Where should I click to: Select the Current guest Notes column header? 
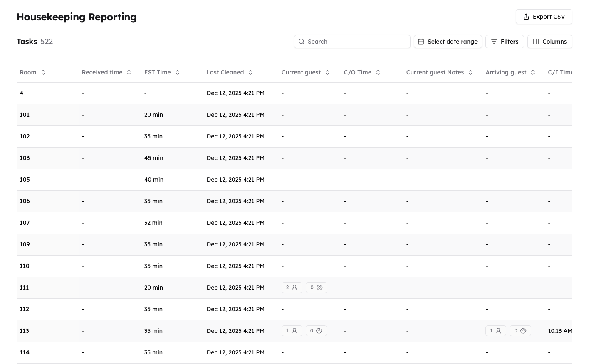point(435,72)
